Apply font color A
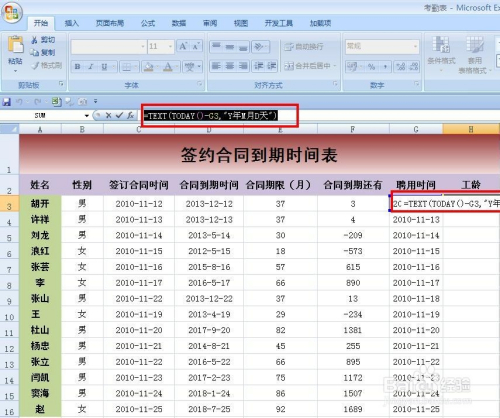This screenshot has width=500, height=418. (x=168, y=67)
